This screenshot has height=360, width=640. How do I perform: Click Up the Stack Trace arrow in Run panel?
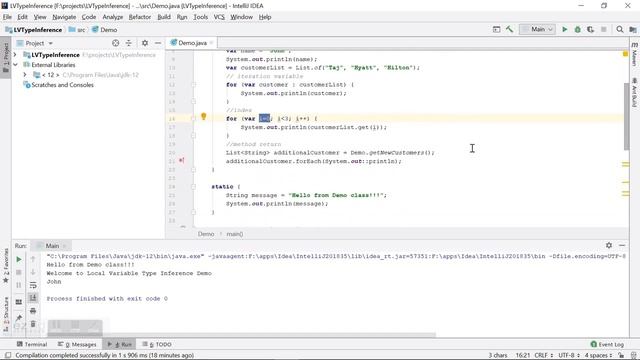coord(33,259)
